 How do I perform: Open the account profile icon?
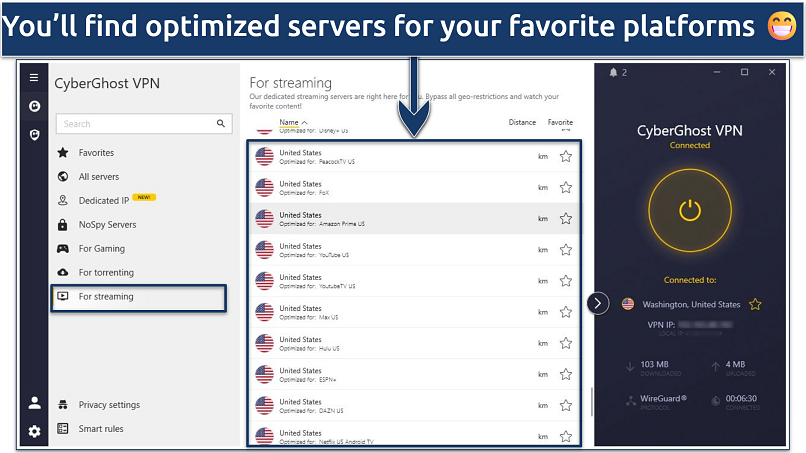click(x=34, y=403)
